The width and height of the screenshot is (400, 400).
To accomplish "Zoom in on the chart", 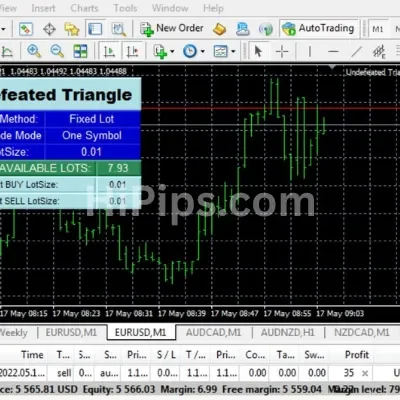I will (34, 51).
